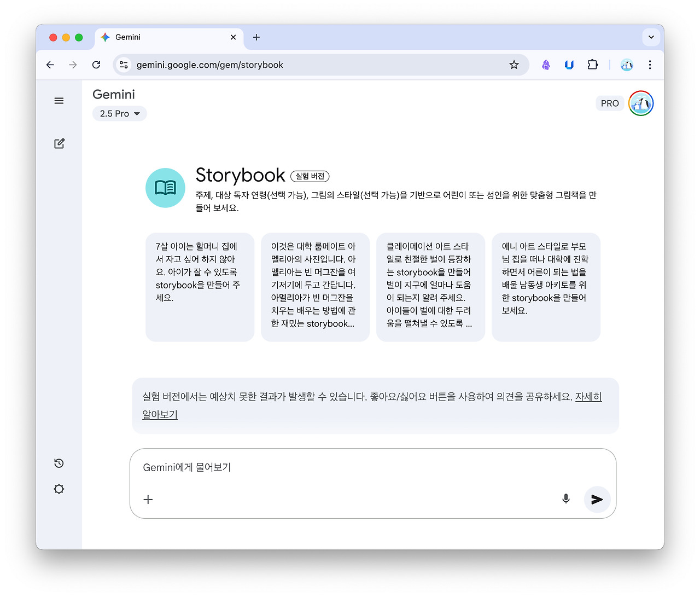700x597 pixels.
Task: Add a file with plus icon in prompt box
Action: point(148,499)
